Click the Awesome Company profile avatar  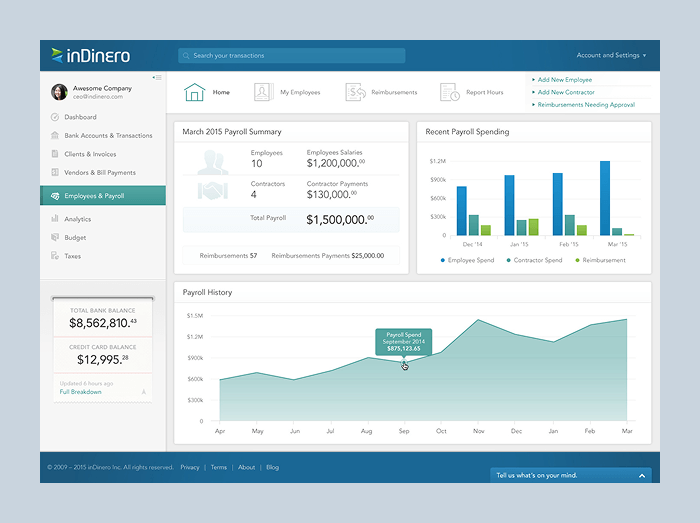(59, 92)
